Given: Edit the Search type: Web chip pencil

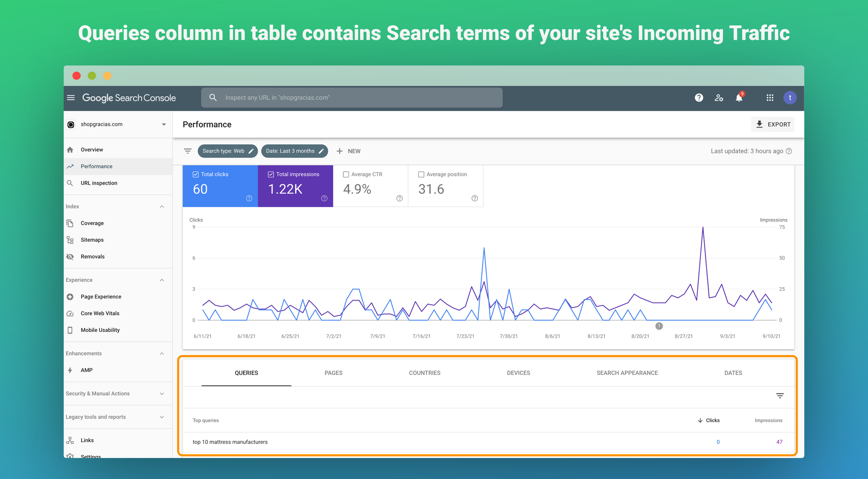Looking at the screenshot, I should coord(251,151).
